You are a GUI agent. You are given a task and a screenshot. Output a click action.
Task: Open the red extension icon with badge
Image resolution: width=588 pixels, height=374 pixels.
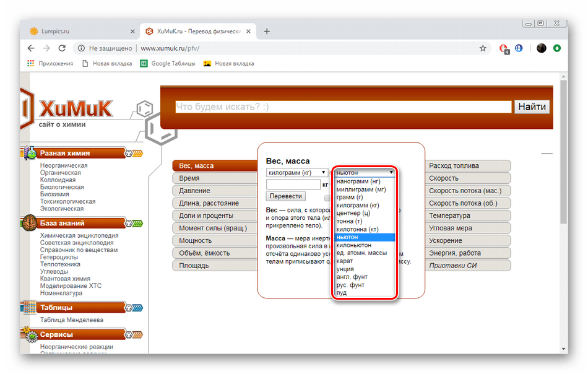click(x=504, y=48)
